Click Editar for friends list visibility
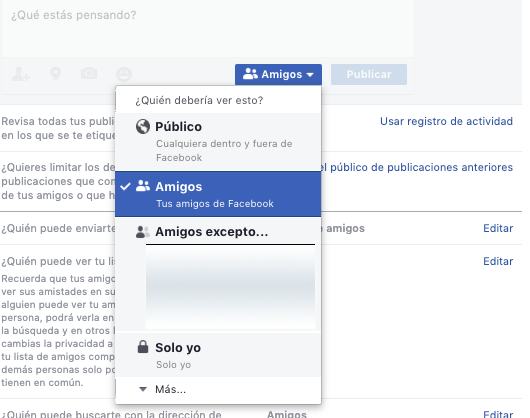 (498, 261)
